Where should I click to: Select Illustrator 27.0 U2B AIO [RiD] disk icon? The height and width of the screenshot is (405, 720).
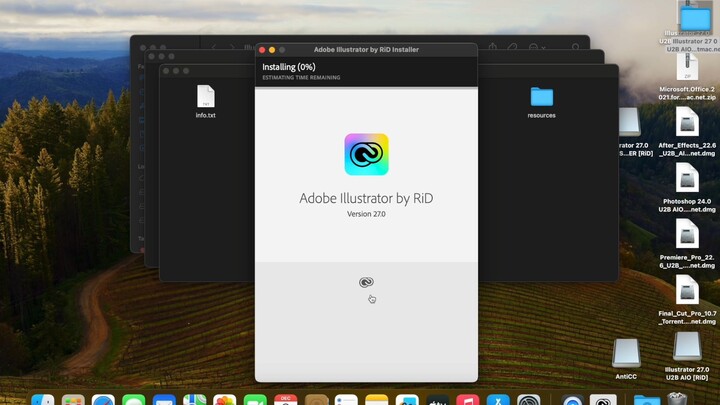tap(687, 356)
